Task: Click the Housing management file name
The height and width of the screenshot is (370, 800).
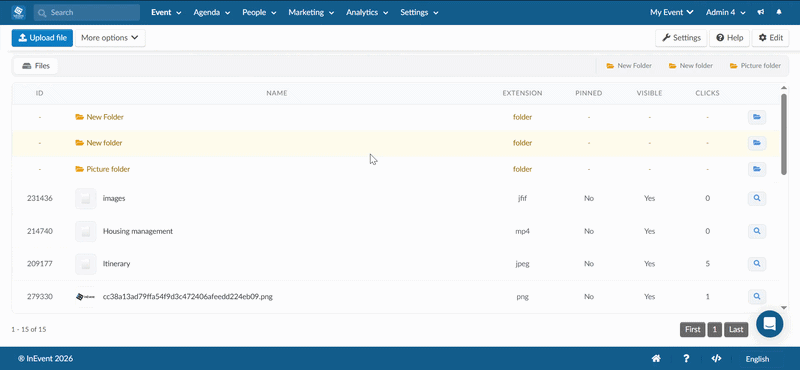Action: tap(138, 231)
